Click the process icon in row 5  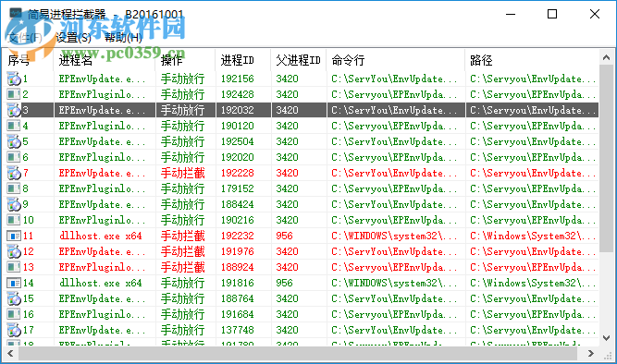(14, 141)
